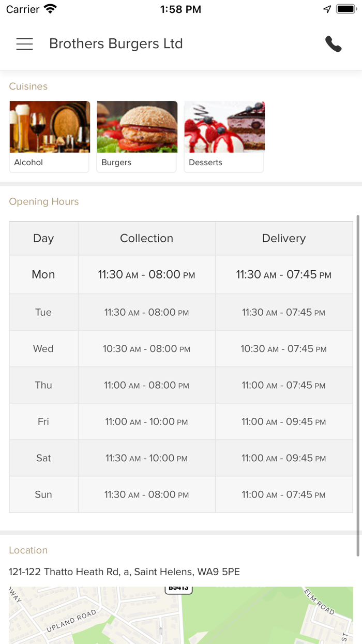Open the location map preview

point(181,615)
